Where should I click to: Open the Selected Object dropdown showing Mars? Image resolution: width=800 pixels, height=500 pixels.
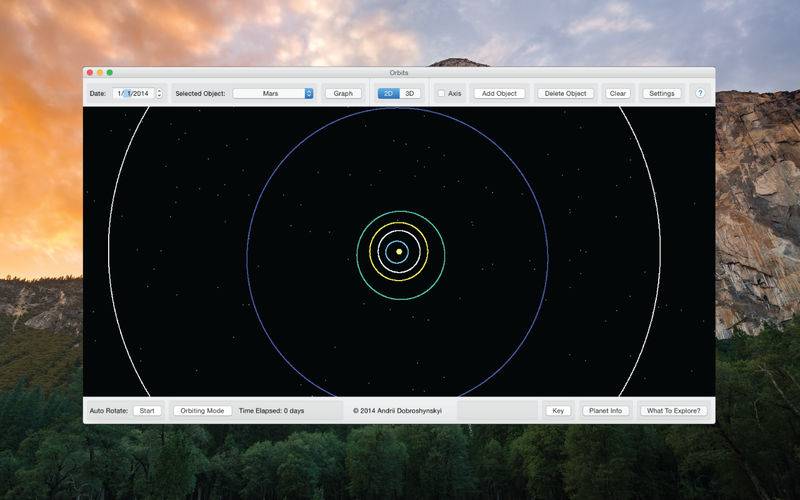273,93
